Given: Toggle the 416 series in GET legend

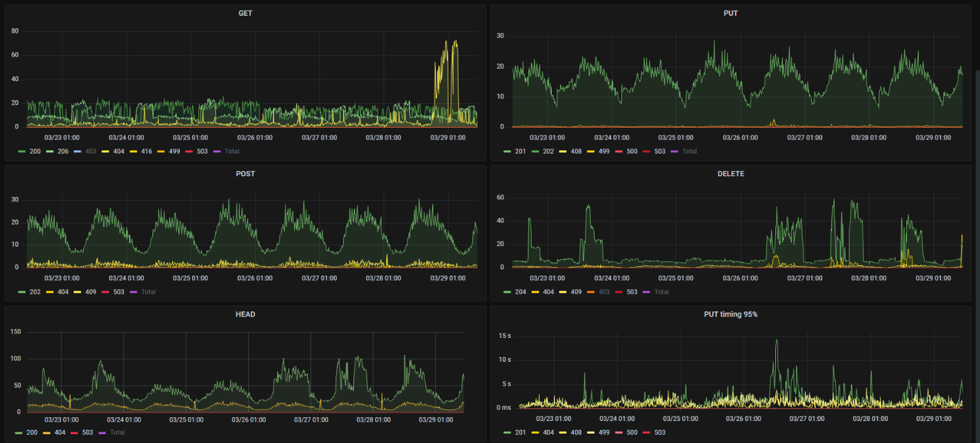Looking at the screenshot, I should pyautogui.click(x=148, y=151).
